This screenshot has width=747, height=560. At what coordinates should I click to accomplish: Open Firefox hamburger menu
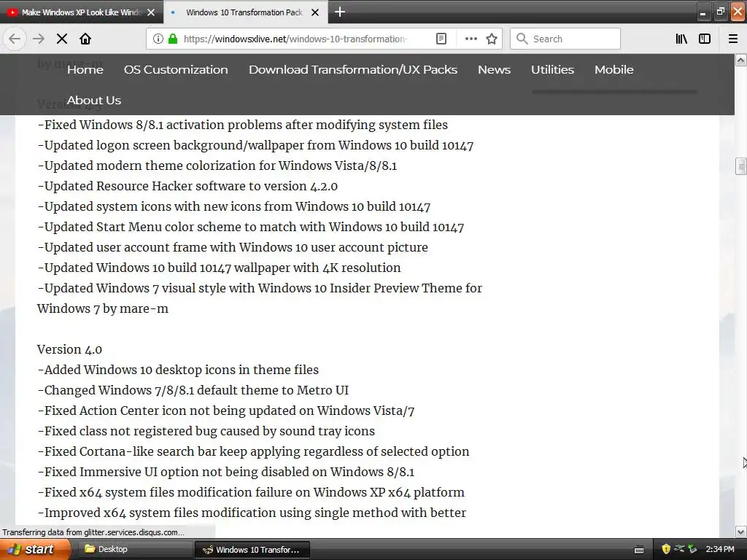733,39
